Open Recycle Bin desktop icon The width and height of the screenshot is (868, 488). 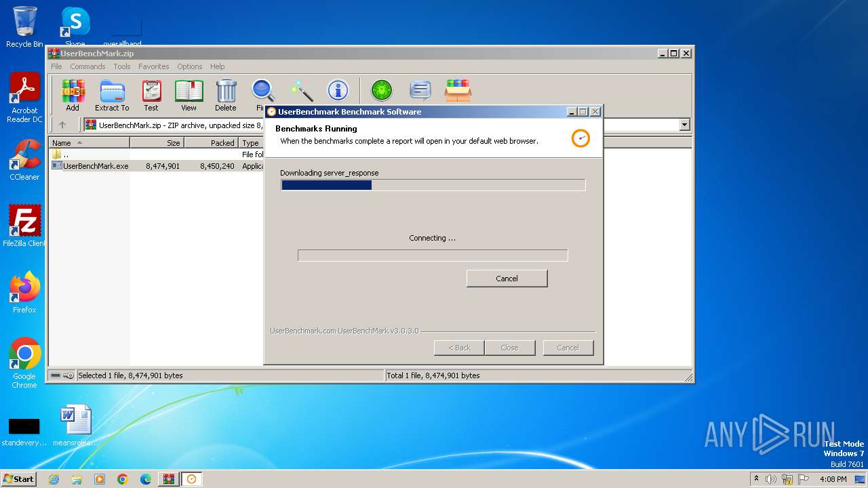click(24, 27)
